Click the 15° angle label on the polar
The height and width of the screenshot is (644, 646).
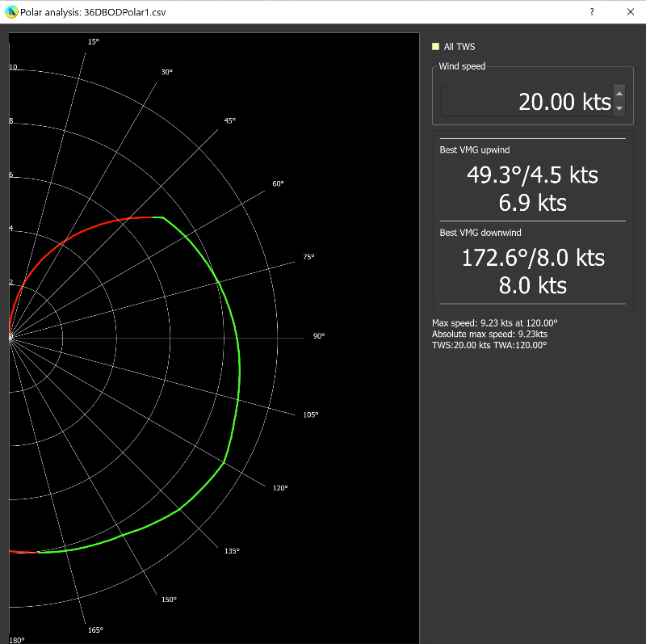click(x=94, y=42)
